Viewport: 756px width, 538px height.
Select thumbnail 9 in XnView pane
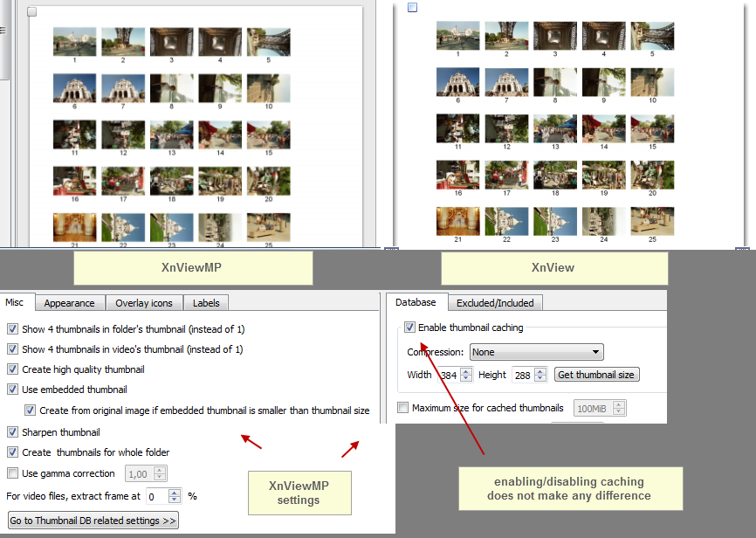(603, 82)
